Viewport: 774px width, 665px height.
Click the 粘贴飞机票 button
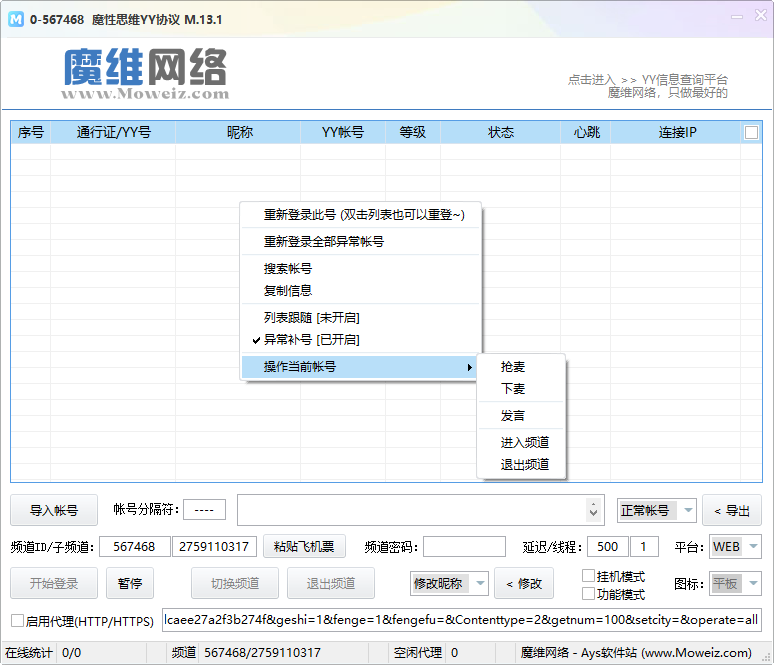(304, 547)
